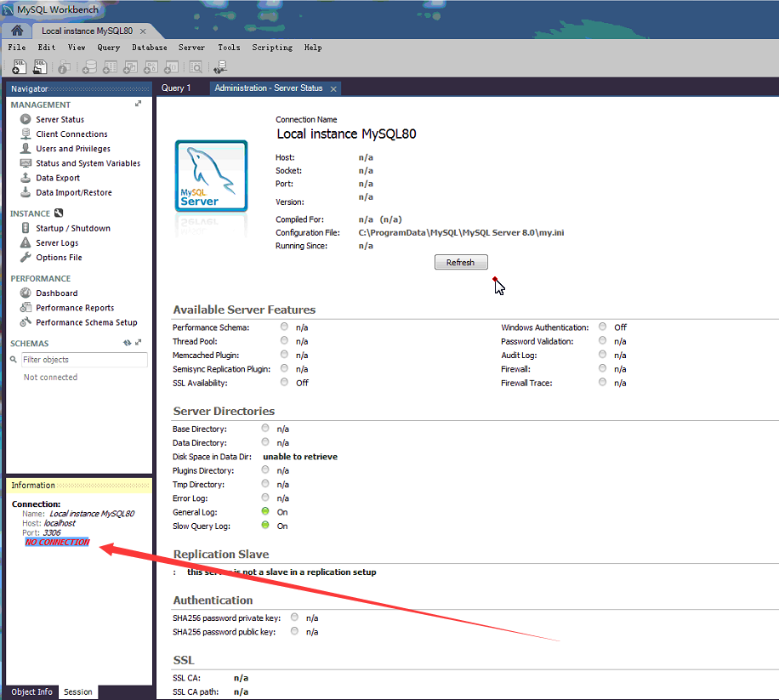The width and height of the screenshot is (779, 700).
Task: Close the Local instance MySQL80 tab
Action: point(143,31)
